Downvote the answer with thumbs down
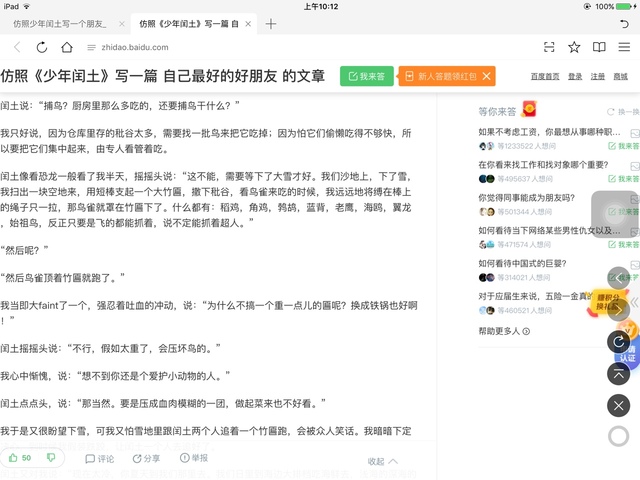This screenshot has width=640, height=480. (x=51, y=458)
